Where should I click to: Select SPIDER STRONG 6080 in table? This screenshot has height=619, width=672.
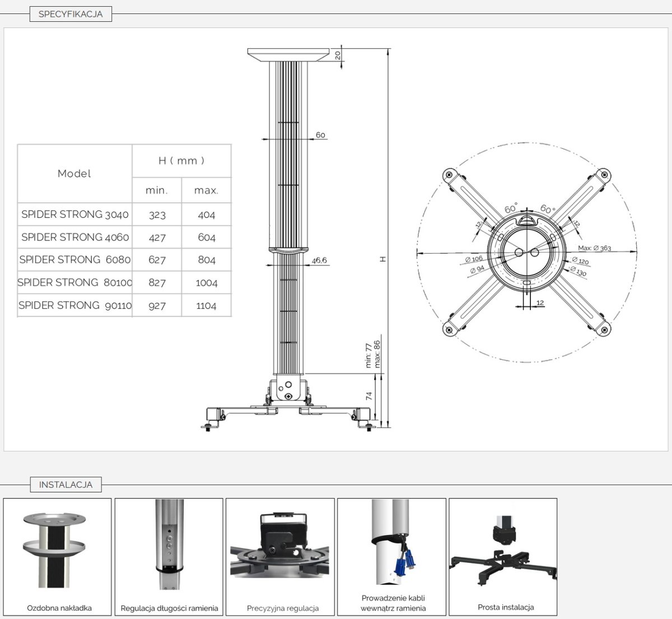(75, 260)
